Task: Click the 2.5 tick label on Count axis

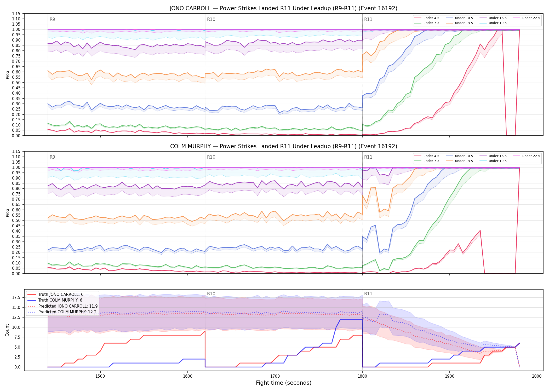Action: pyautogui.click(x=17, y=357)
